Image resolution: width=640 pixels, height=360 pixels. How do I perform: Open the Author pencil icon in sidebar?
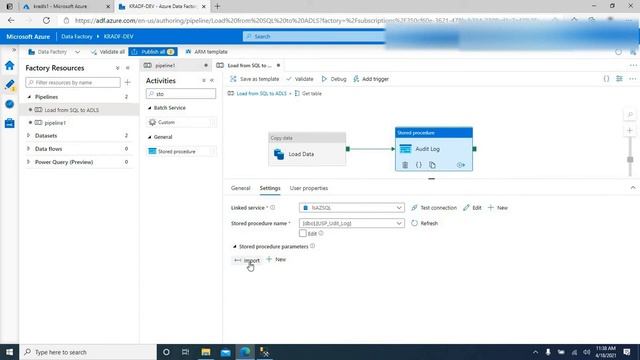tap(9, 84)
